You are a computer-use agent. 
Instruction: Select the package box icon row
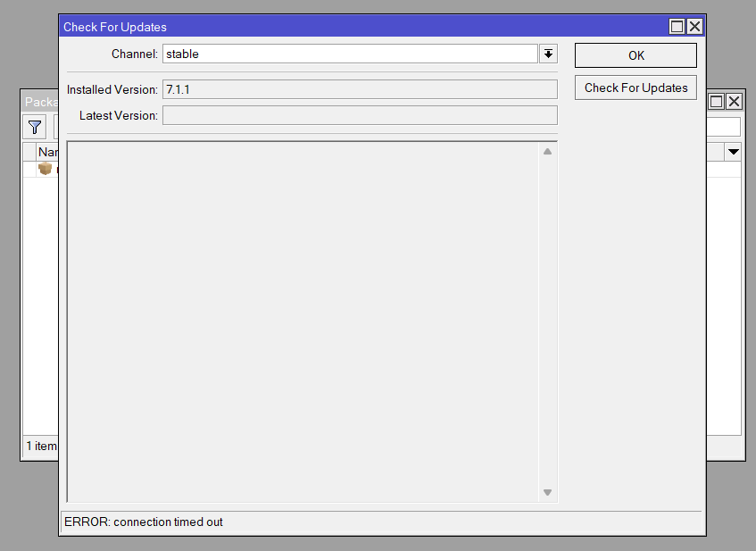pos(45,169)
